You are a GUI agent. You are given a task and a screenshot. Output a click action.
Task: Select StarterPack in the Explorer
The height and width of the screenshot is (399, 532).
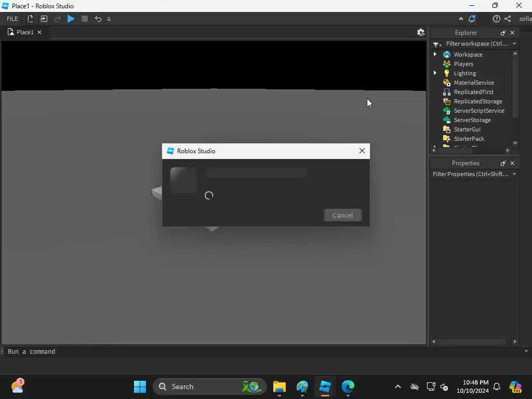(x=469, y=138)
